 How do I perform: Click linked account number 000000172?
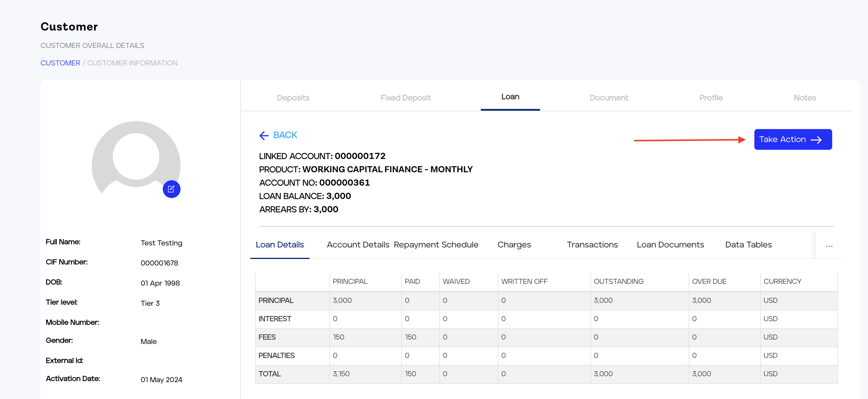(x=360, y=156)
